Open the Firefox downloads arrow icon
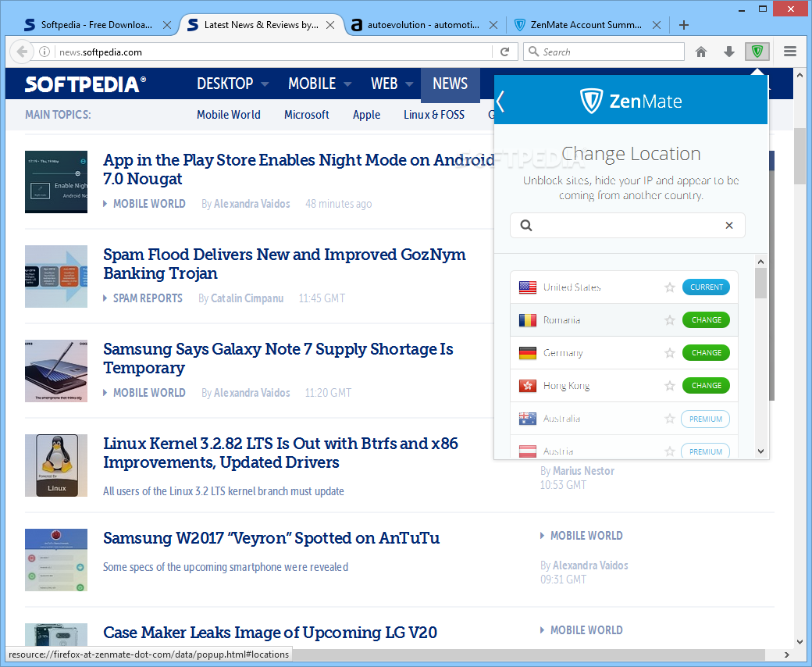The image size is (812, 667). (x=729, y=52)
